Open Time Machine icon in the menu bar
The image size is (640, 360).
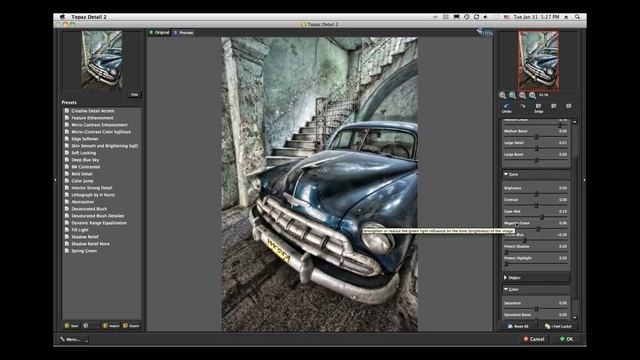point(467,17)
